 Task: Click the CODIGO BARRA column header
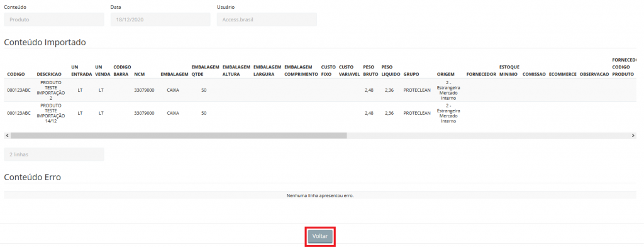coord(122,70)
